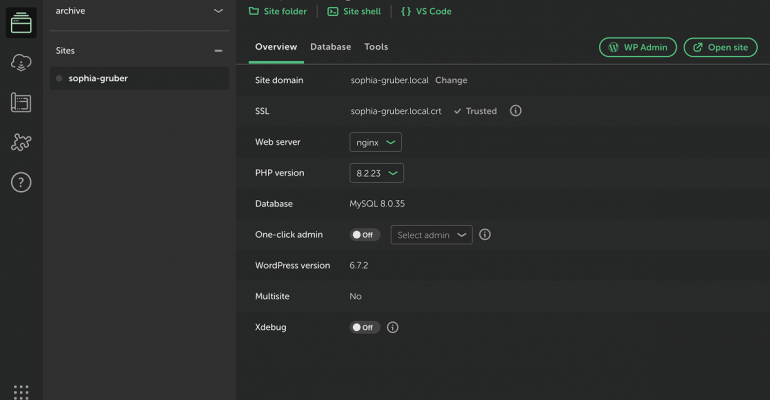
Task: Open the PHP version 8.2.23 dropdown
Action: [377, 173]
